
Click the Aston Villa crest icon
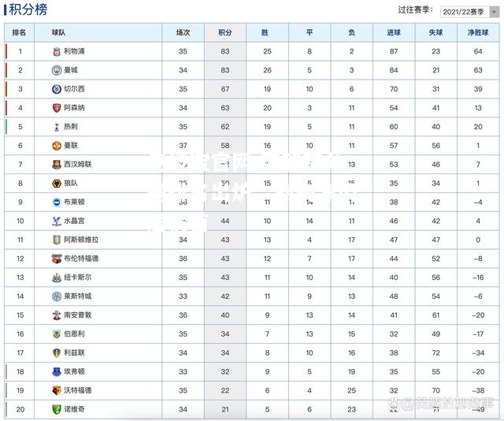click(57, 240)
